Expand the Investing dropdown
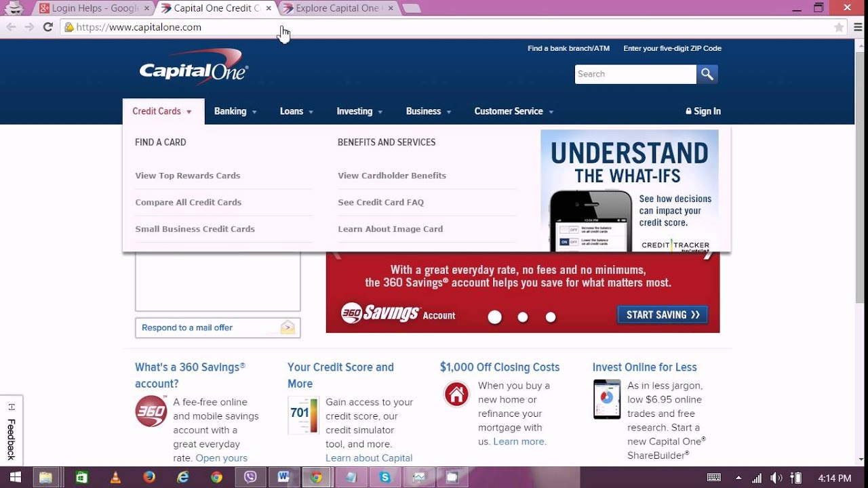Viewport: 868px width, 488px height. tap(359, 111)
